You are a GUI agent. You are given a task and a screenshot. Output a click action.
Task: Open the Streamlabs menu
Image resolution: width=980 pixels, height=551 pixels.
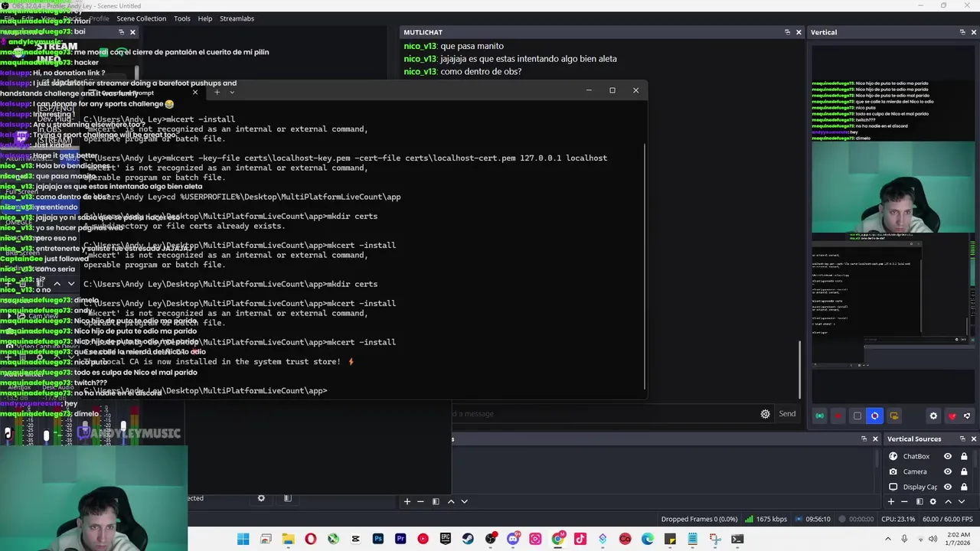[x=237, y=18]
